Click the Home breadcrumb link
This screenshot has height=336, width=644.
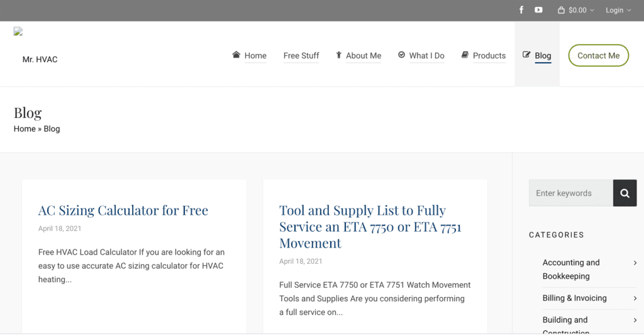click(25, 129)
